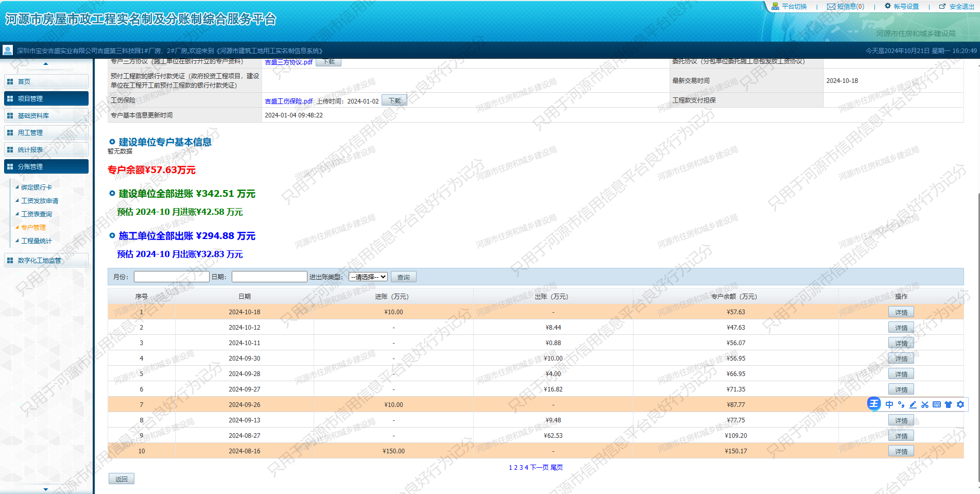Click the ¥62.53 出账 cell
This screenshot has width=980, height=494.
click(553, 435)
